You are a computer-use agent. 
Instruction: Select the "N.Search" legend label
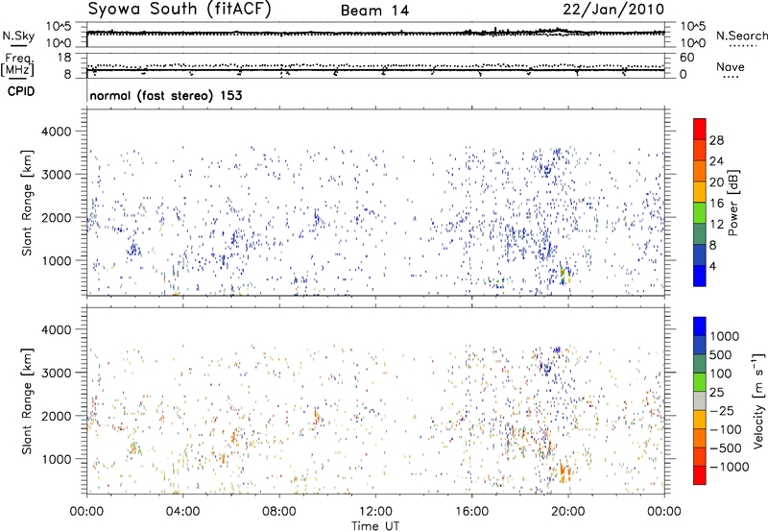[741, 36]
